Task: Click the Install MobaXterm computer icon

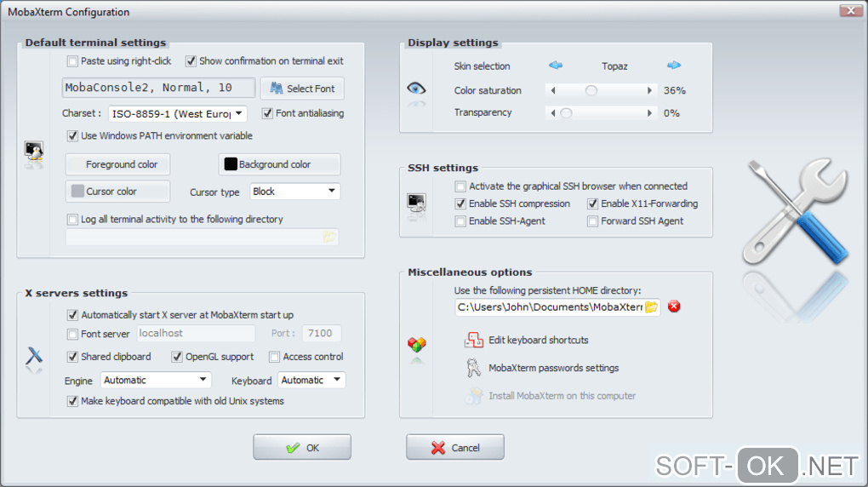Action: [x=474, y=396]
